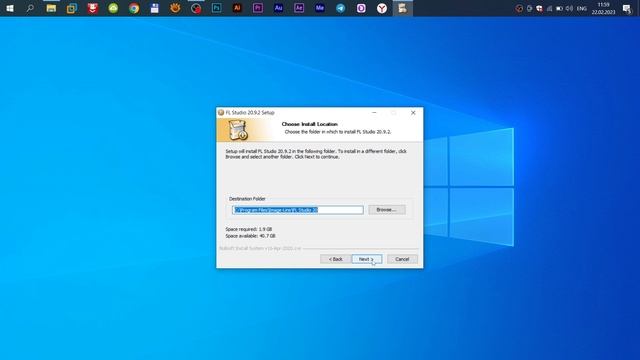The image size is (640, 360).
Task: Browse for a different destination folder
Action: pos(387,210)
